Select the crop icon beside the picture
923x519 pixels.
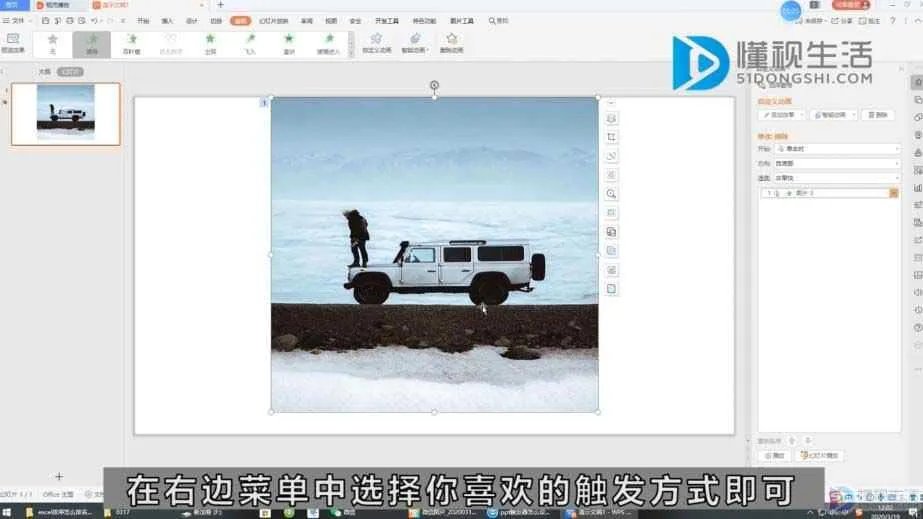tap(612, 136)
